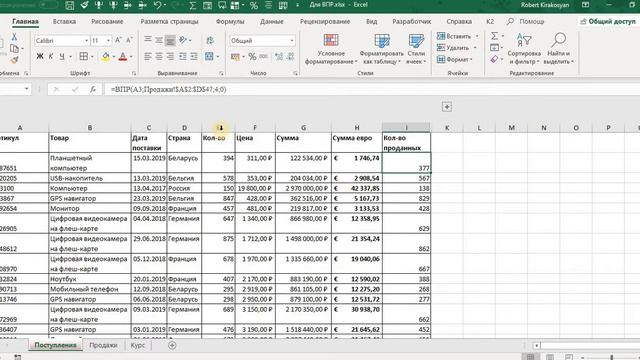Increase font size with the larger A
640x360 pixels.
(x=118, y=40)
